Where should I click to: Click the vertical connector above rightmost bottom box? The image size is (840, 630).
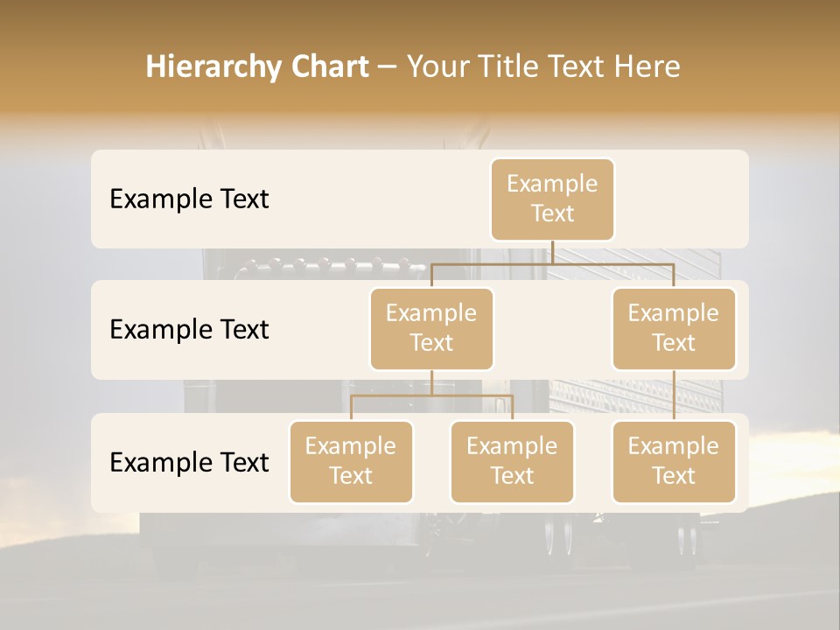point(674,394)
